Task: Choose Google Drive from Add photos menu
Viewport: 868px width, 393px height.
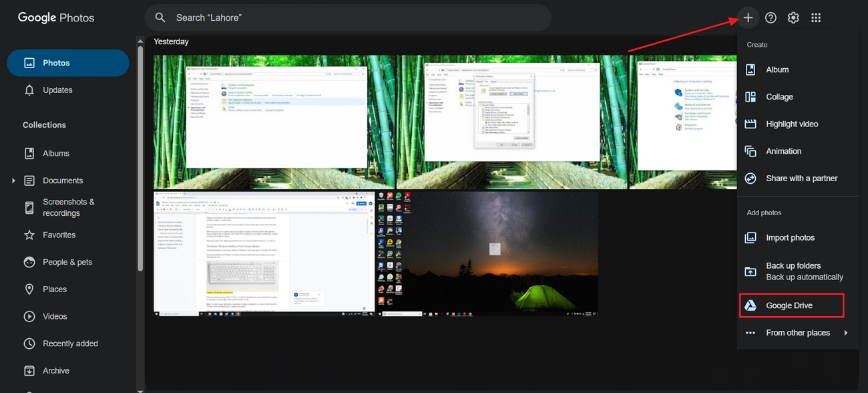Action: coord(790,305)
